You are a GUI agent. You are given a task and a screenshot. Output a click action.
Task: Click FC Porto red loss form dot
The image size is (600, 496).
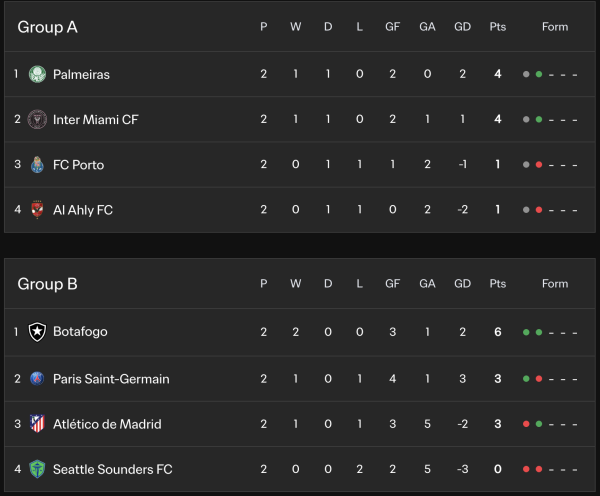pyautogui.click(x=539, y=165)
